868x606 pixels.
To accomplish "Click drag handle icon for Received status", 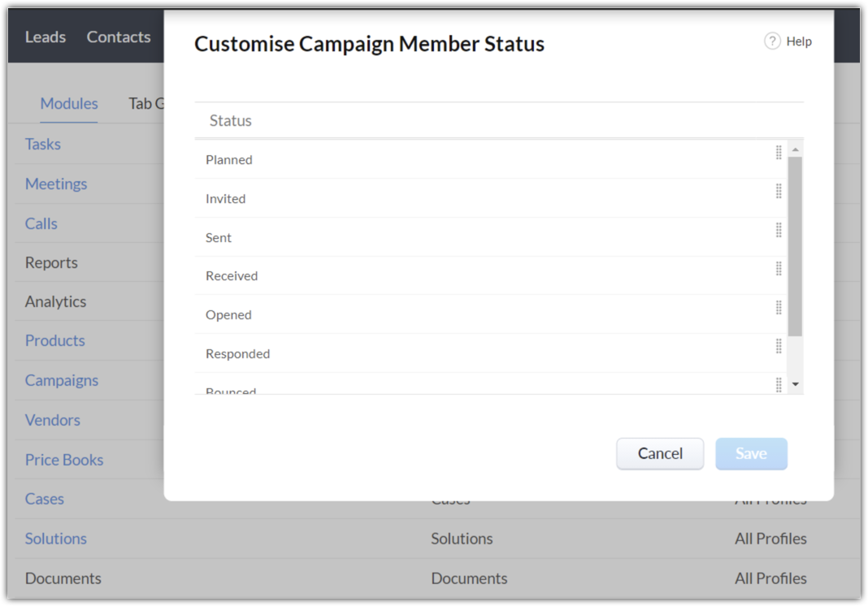I will [x=779, y=268].
